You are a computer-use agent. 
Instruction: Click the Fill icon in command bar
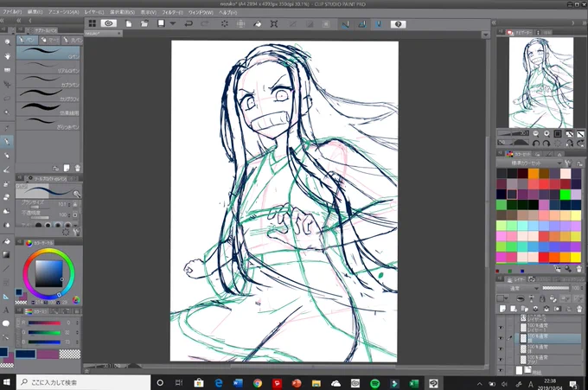(258, 23)
